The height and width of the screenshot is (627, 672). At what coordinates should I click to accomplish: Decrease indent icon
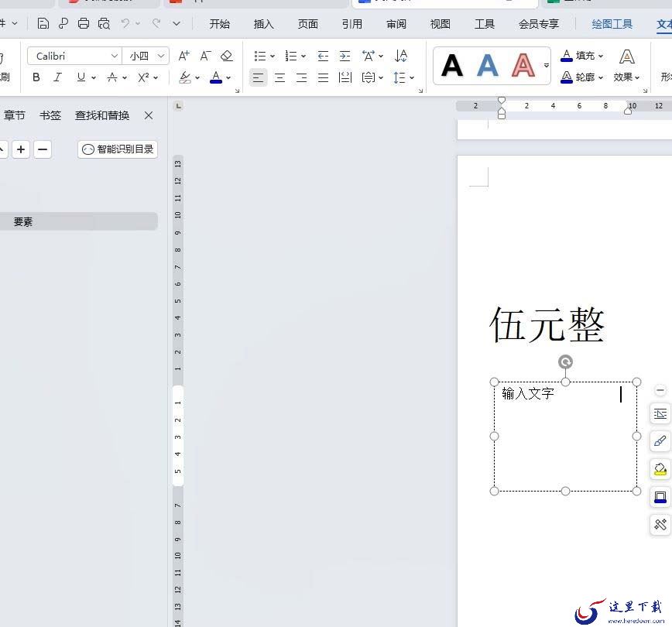[x=323, y=57]
